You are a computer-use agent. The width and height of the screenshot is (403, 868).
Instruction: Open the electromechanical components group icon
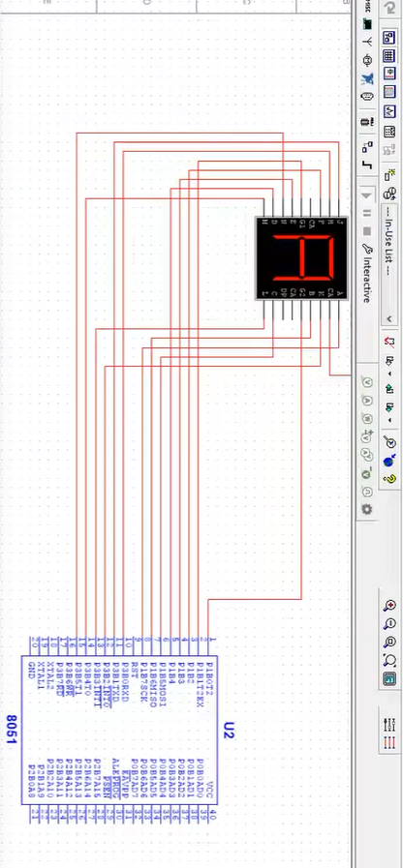(x=367, y=60)
